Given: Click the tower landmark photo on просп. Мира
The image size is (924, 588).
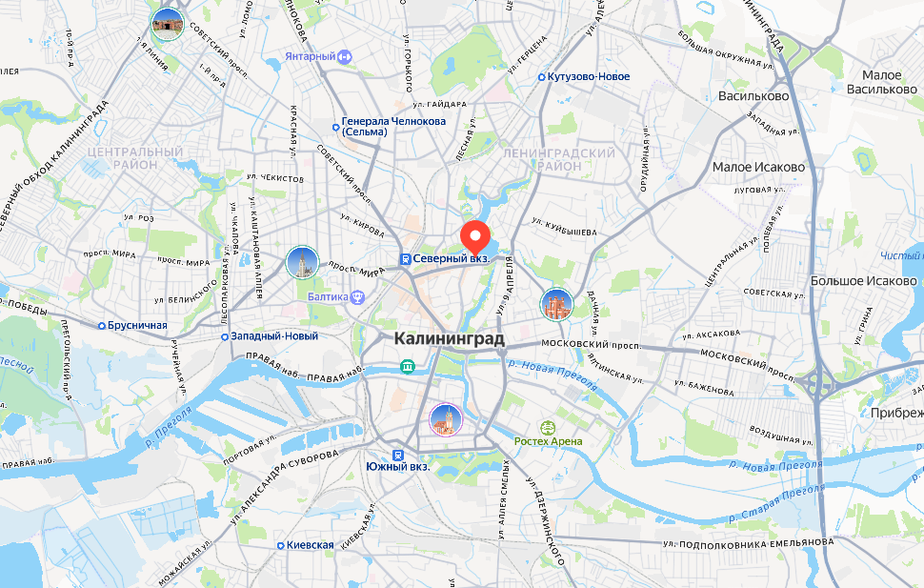Looking at the screenshot, I should [302, 262].
